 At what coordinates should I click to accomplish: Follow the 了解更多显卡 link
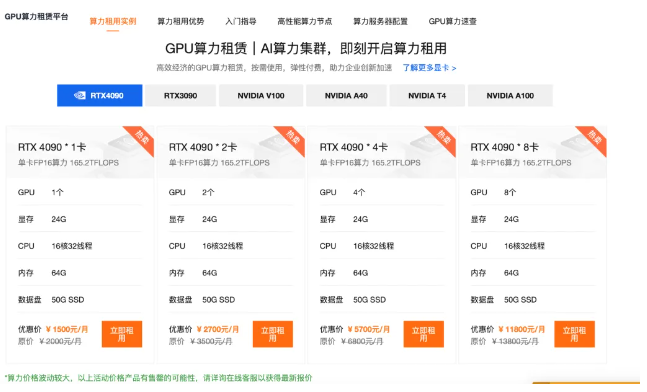[x=430, y=68]
